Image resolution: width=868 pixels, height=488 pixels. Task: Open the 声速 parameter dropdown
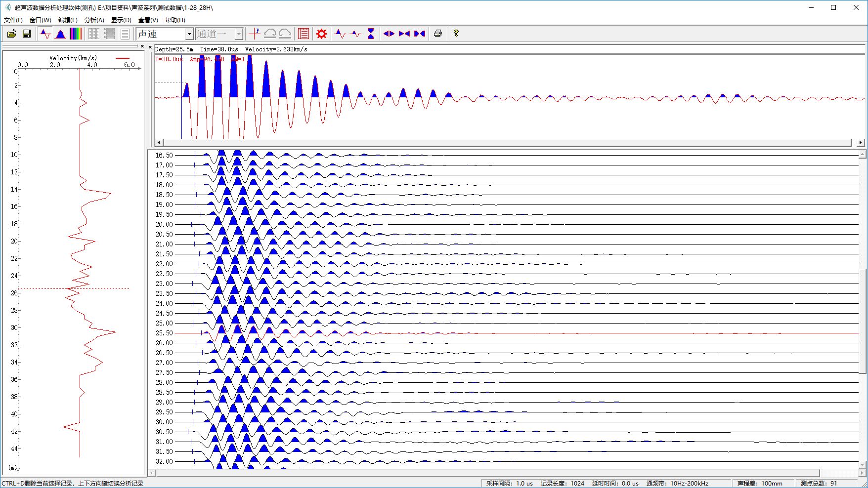pos(189,34)
